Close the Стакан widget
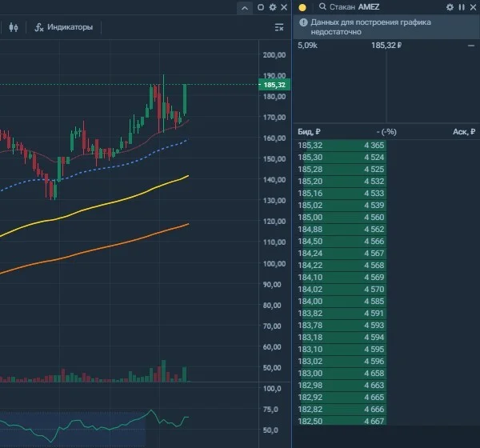Screen dimensions: 480x448 tap(473, 7)
